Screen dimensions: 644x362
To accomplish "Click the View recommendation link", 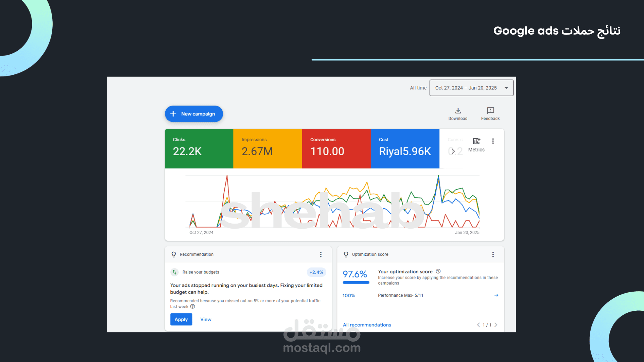I will [206, 319].
